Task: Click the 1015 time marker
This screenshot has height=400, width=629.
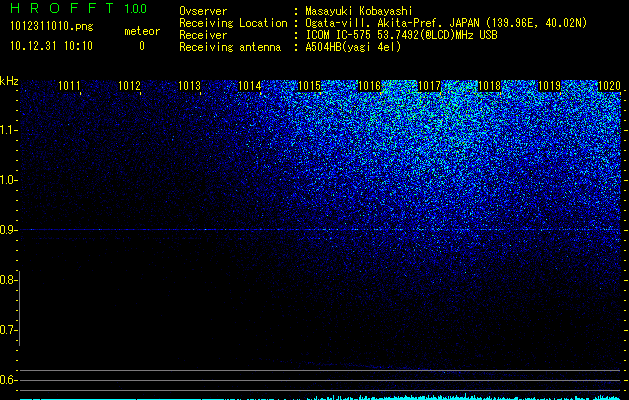Action: (x=310, y=86)
